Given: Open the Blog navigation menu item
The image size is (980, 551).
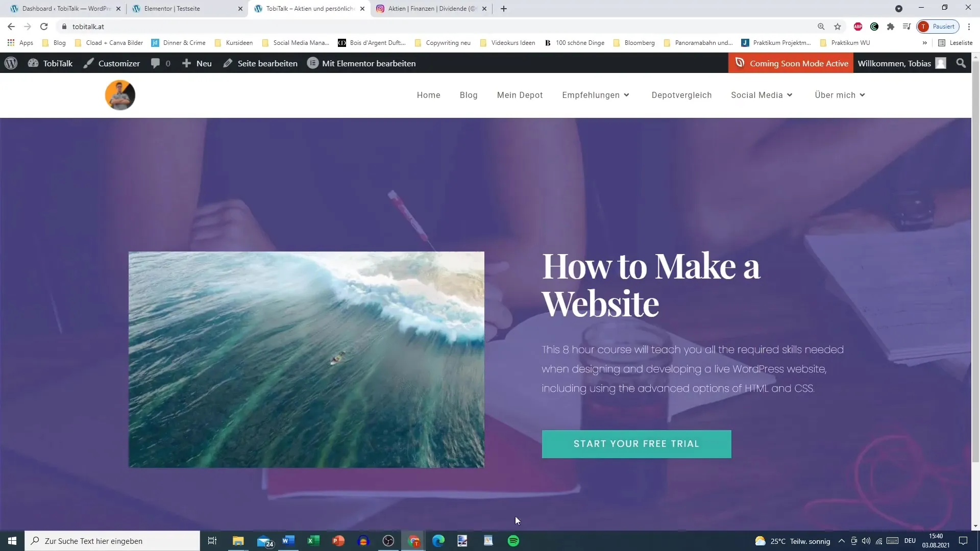Looking at the screenshot, I should click(469, 95).
